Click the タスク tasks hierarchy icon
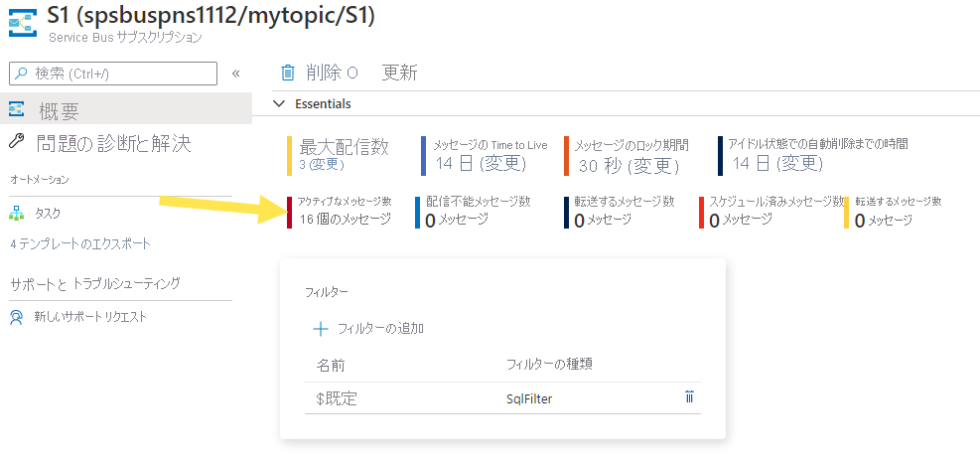 pos(16,214)
